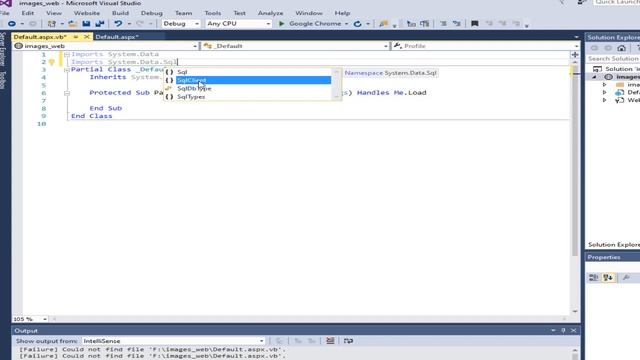Click the Google Chrome run button label
This screenshot has width=640, height=360.
[315, 24]
